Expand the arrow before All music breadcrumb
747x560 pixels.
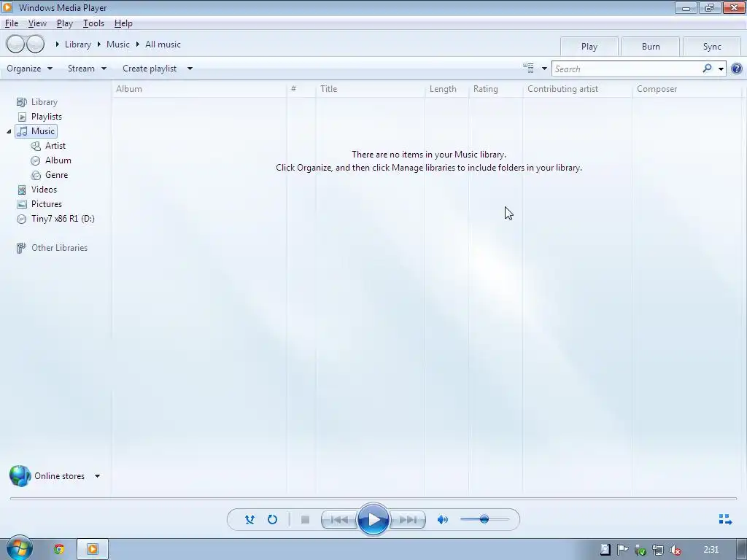[138, 44]
